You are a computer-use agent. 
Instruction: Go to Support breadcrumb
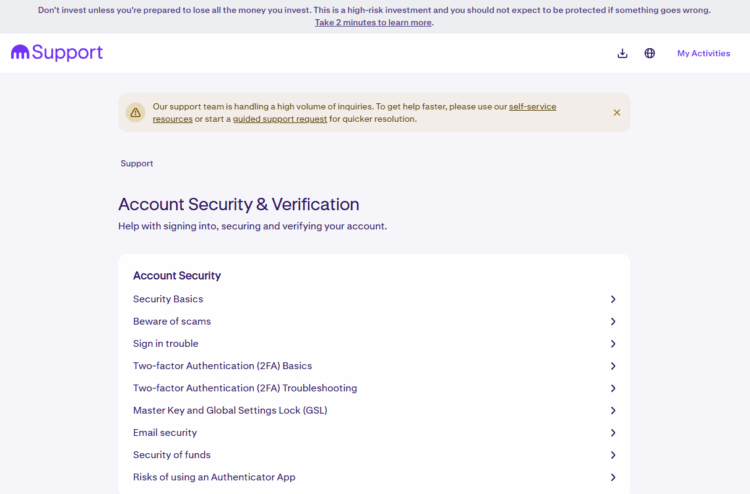(x=137, y=163)
